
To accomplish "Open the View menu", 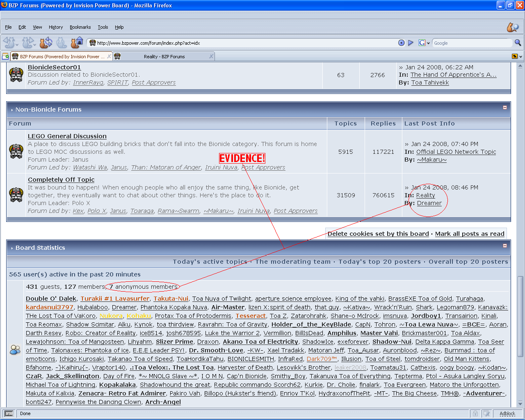I will click(x=37, y=27).
